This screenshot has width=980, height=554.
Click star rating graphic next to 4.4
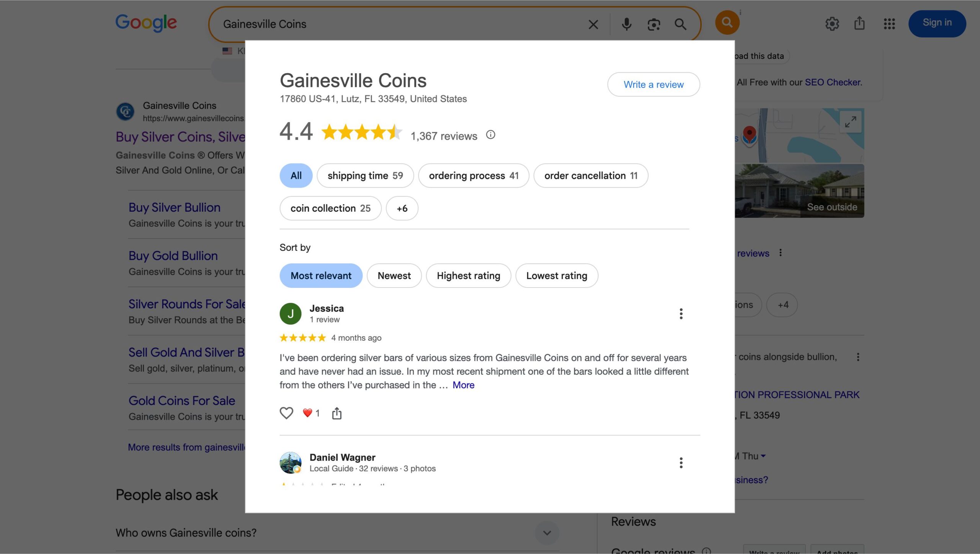click(x=362, y=132)
